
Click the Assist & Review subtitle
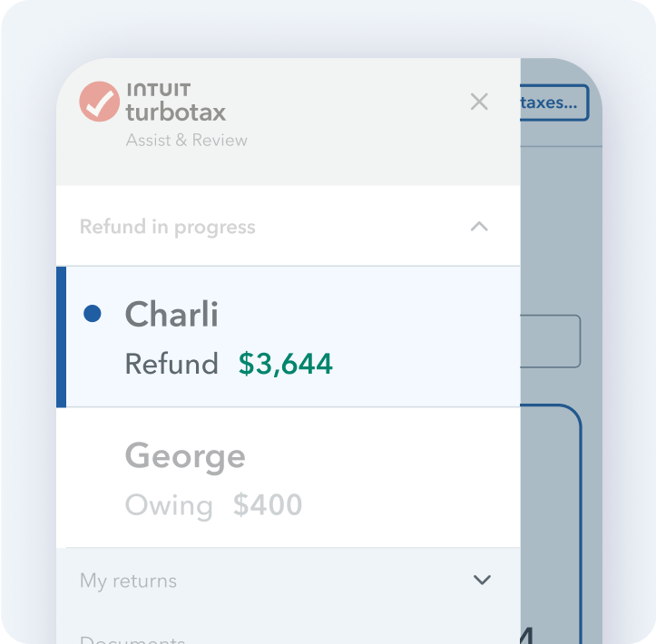[187, 140]
